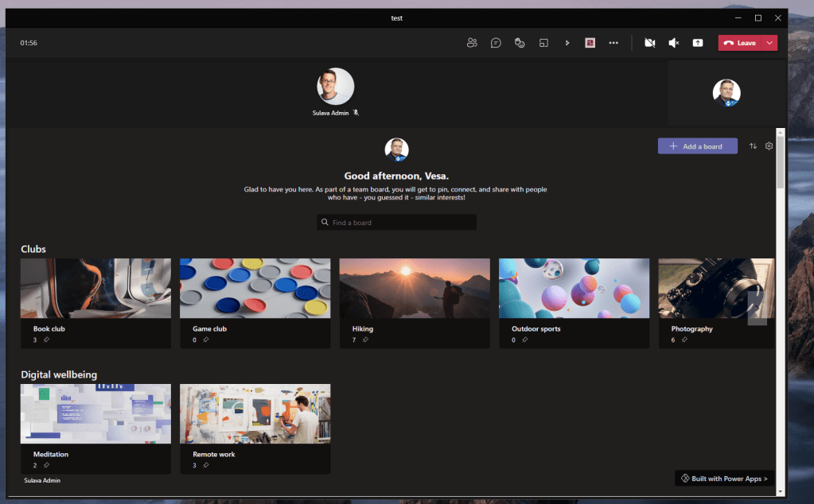
Task: Open the participants panel
Action: (x=472, y=43)
